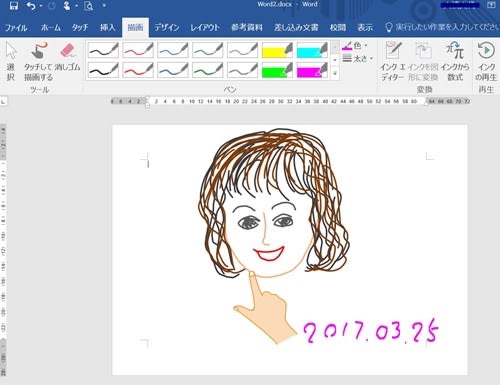Select the thick black pen in bottom row

(x=103, y=70)
